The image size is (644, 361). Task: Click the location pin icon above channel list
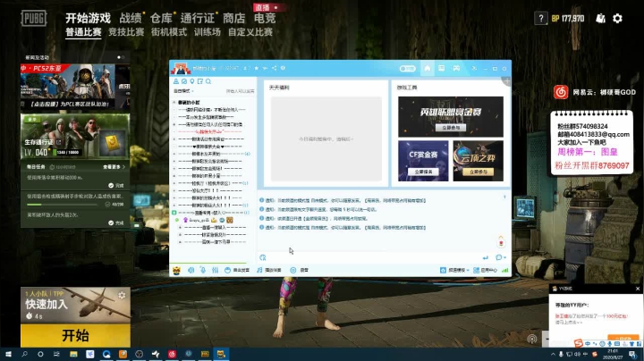tap(191, 81)
